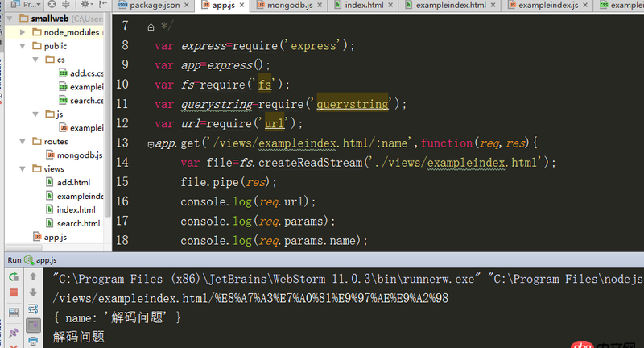Open the Project view mode dropdown
Viewport: 644px width, 348px height.
[x=26, y=5]
